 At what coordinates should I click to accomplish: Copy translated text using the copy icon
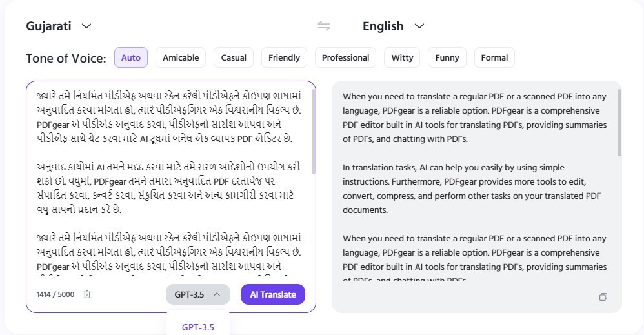(603, 297)
